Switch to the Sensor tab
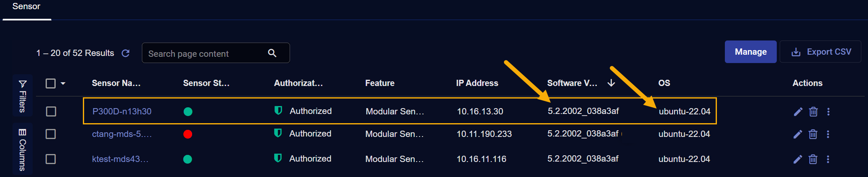The height and width of the screenshot is (177, 868). (26, 7)
